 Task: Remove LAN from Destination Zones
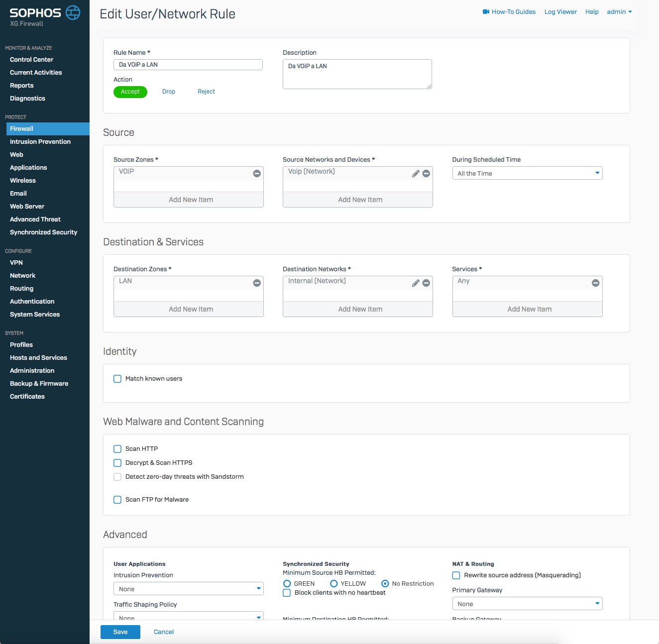click(x=257, y=283)
